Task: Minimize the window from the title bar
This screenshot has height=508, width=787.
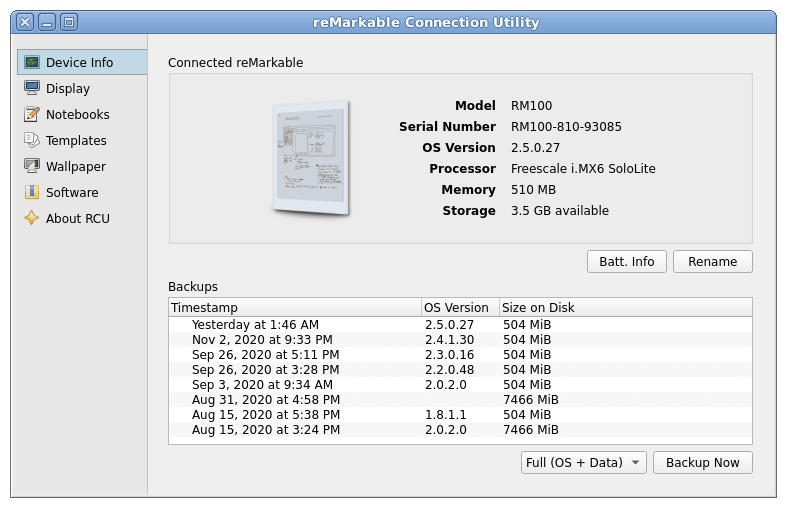Action: click(47, 22)
